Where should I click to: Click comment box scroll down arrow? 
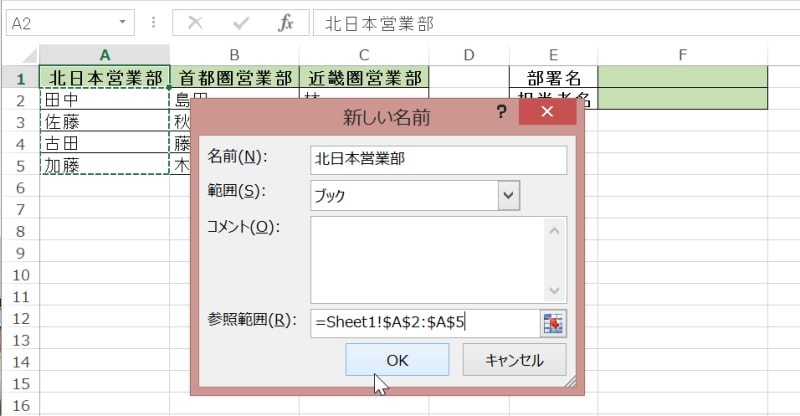click(555, 290)
